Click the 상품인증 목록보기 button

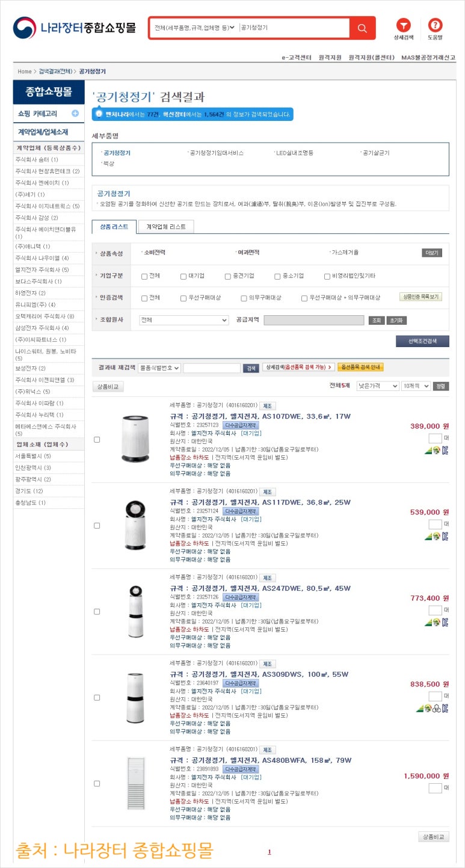421,297
